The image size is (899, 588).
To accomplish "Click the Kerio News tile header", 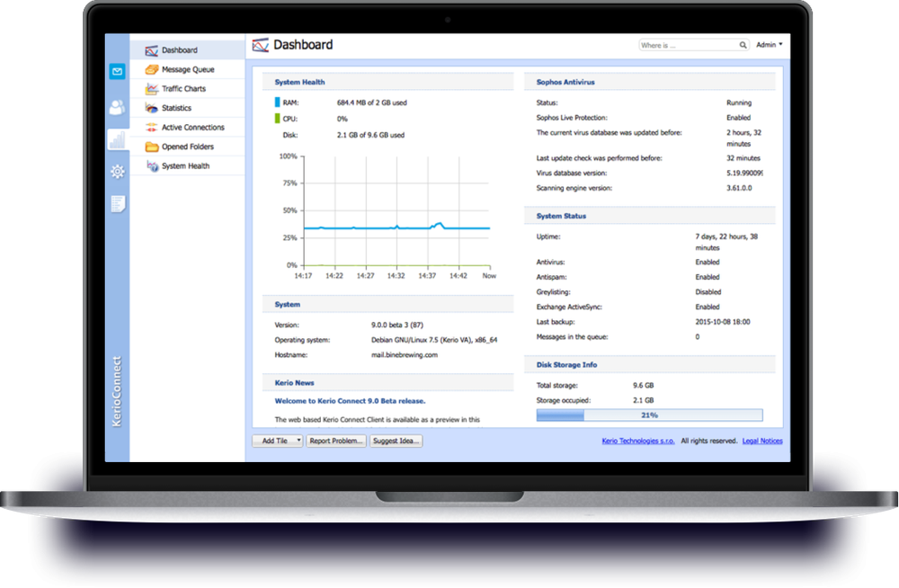I will coord(387,383).
